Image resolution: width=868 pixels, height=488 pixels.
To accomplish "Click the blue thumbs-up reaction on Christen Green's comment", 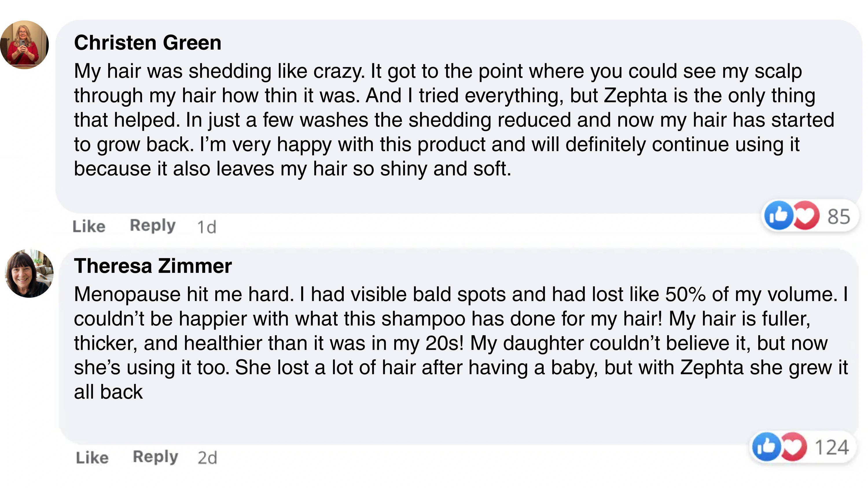I will coord(778,216).
